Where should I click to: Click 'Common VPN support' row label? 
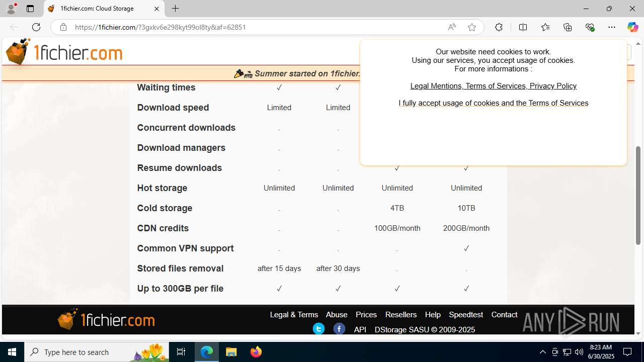click(185, 248)
